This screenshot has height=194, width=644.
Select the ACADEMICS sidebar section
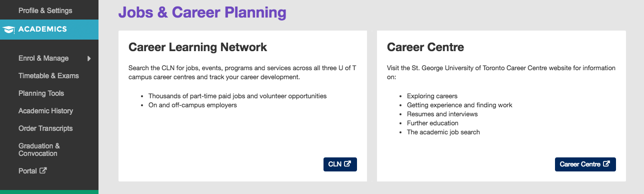click(49, 29)
